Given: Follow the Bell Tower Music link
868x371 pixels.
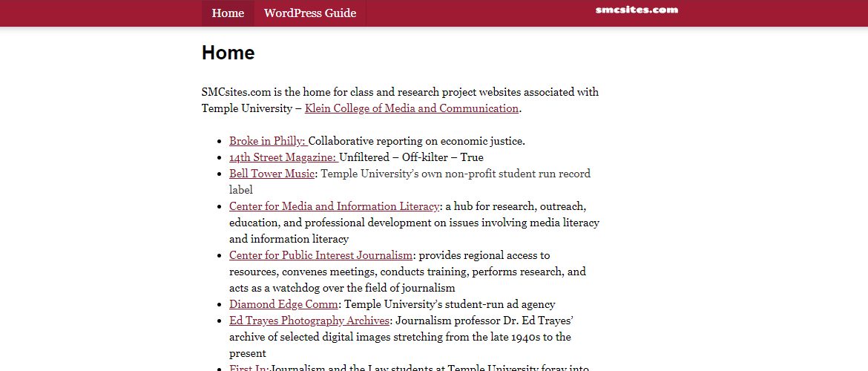Looking at the screenshot, I should [272, 174].
